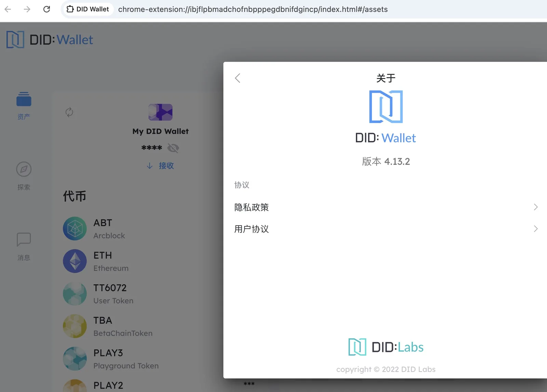This screenshot has width=547, height=392.
Task: Select the ABT Arcblock token icon
Action: tap(75, 228)
